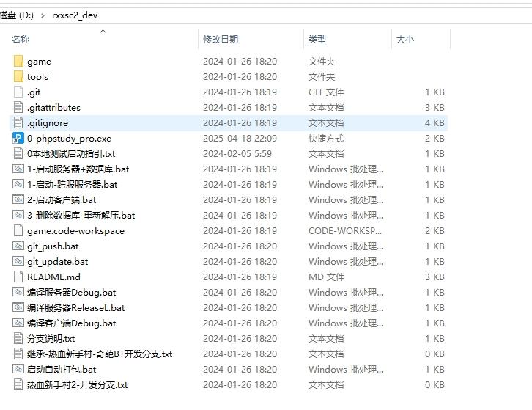Click the 2-启动客户端.bat batch icon

(x=18, y=199)
